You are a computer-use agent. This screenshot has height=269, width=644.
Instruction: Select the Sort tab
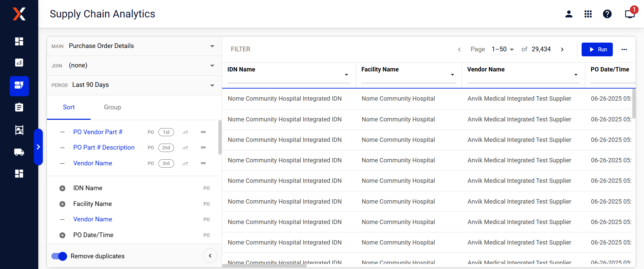[x=69, y=107]
